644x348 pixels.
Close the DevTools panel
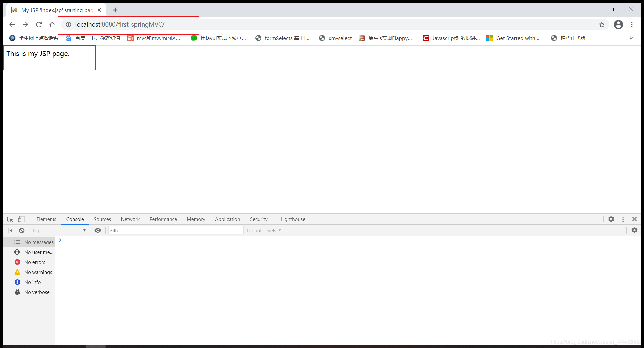(x=634, y=219)
